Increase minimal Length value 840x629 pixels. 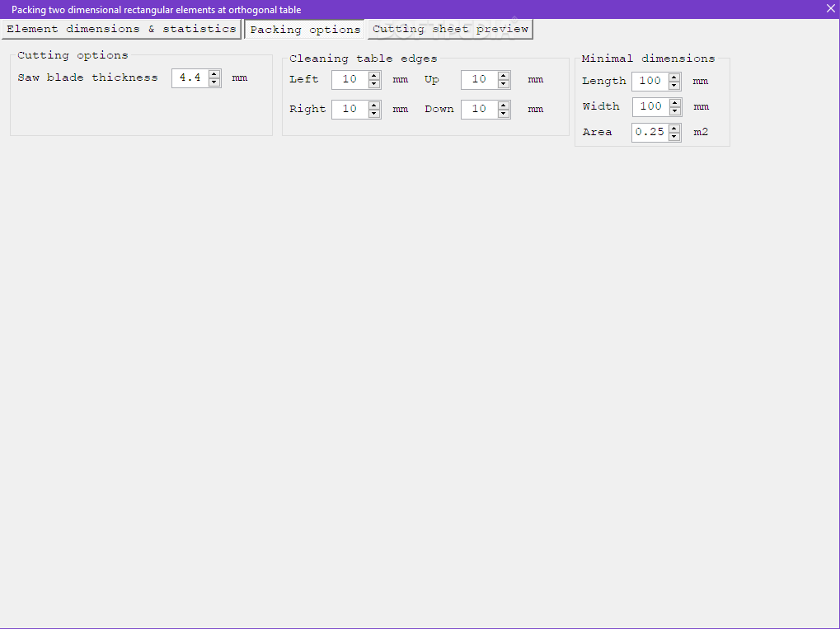click(x=674, y=77)
